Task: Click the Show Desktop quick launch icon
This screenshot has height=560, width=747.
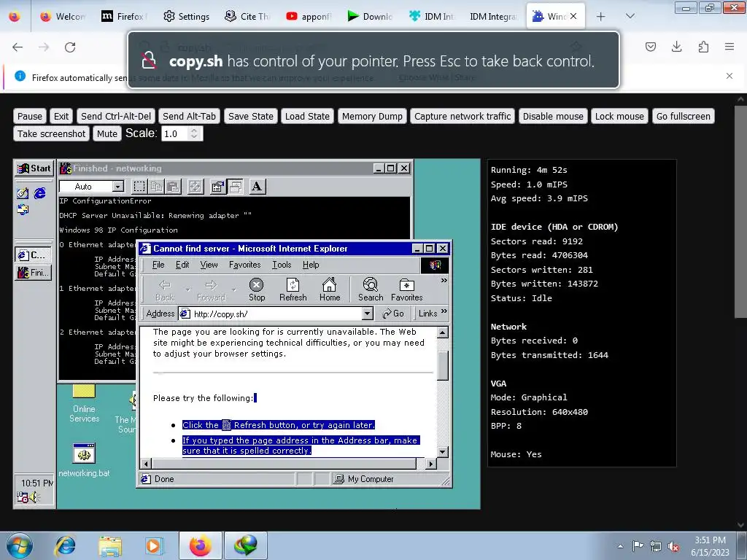Action: coord(23,192)
